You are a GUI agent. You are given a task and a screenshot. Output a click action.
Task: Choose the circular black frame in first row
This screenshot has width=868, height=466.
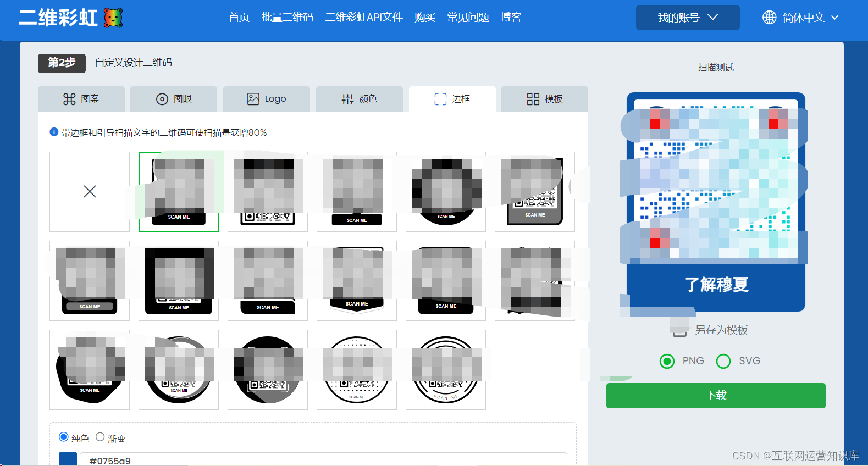click(446, 192)
